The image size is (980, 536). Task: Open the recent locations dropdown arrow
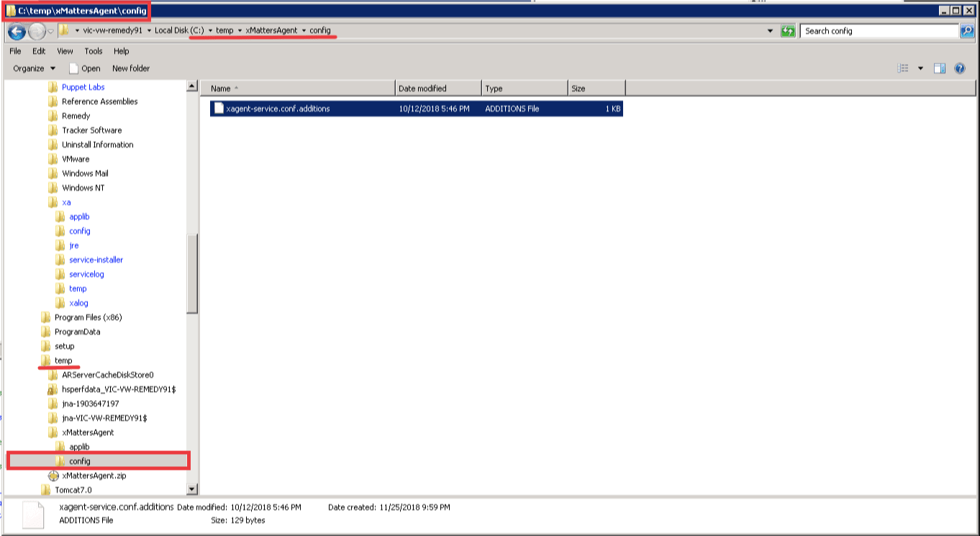pyautogui.click(x=50, y=32)
